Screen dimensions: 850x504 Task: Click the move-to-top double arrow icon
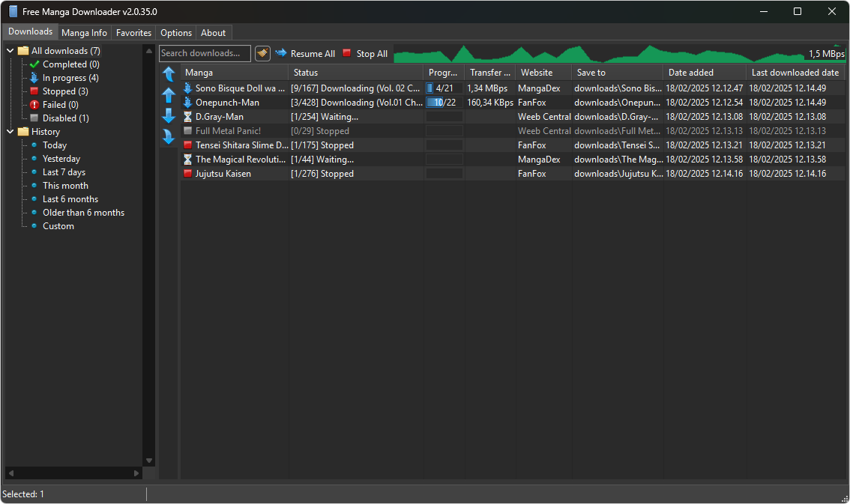point(169,74)
